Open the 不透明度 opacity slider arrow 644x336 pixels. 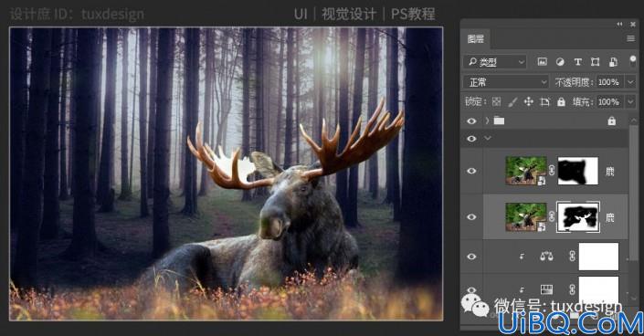[630, 82]
